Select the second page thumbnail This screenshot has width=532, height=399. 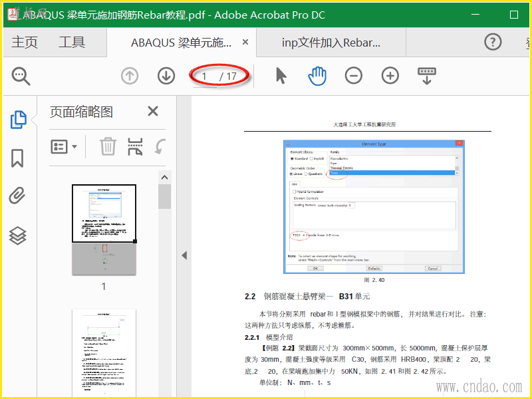[x=104, y=352]
